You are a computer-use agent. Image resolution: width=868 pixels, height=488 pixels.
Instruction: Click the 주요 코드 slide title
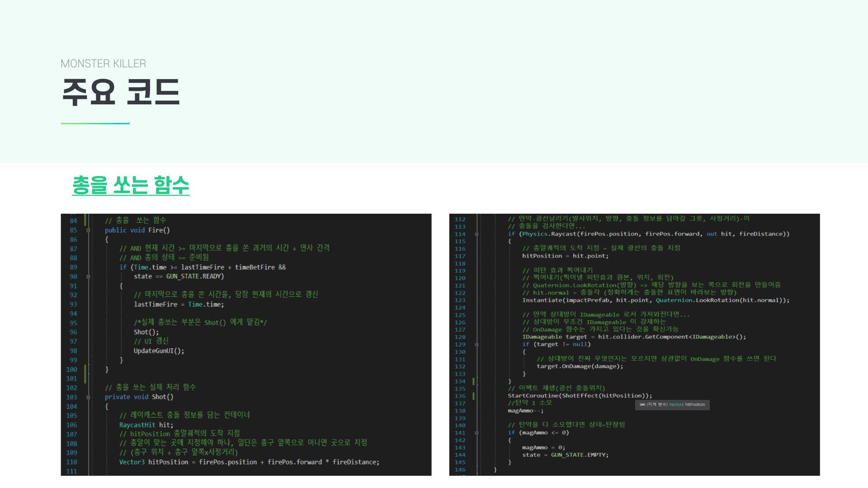(x=121, y=92)
